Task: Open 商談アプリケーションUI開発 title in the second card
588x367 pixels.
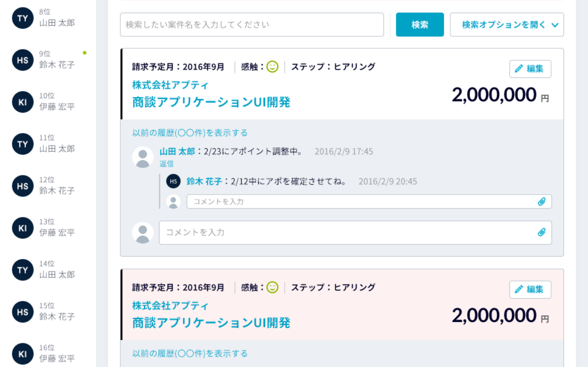Action: (x=211, y=323)
